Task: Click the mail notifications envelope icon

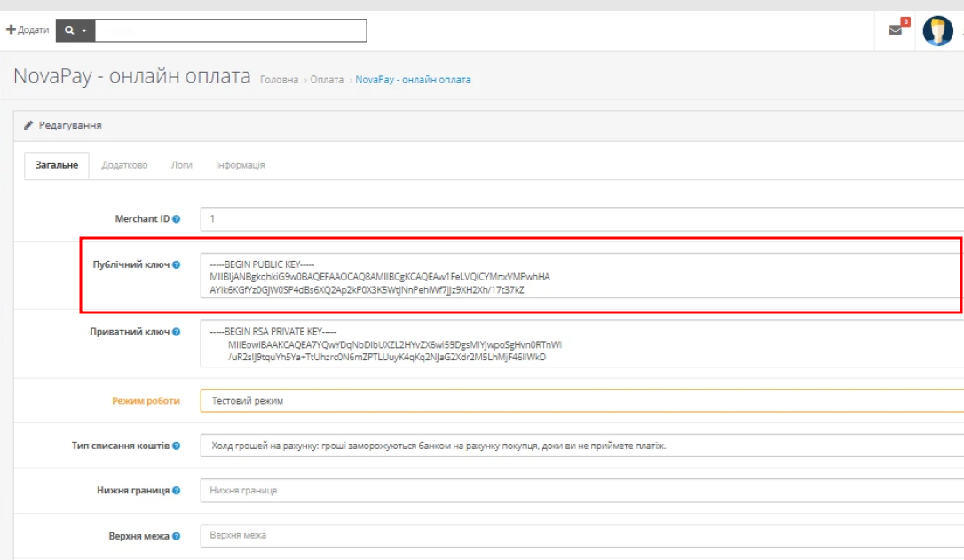Action: pyautogui.click(x=896, y=30)
